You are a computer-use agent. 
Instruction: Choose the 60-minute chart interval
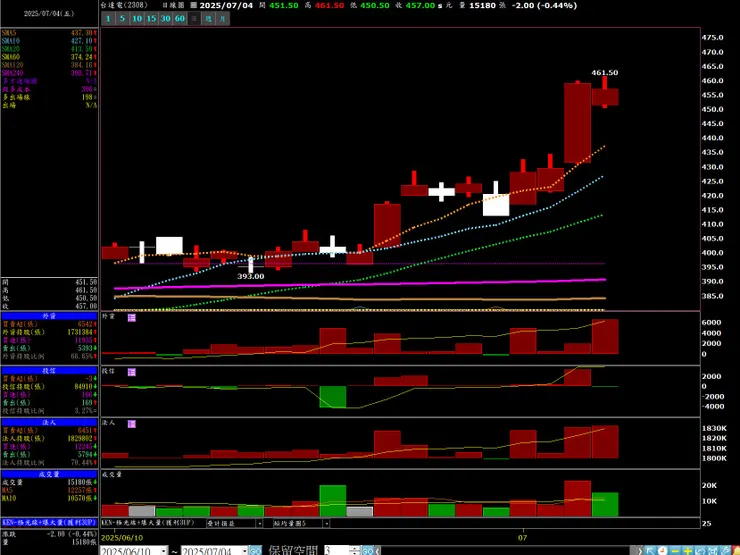coord(180,18)
